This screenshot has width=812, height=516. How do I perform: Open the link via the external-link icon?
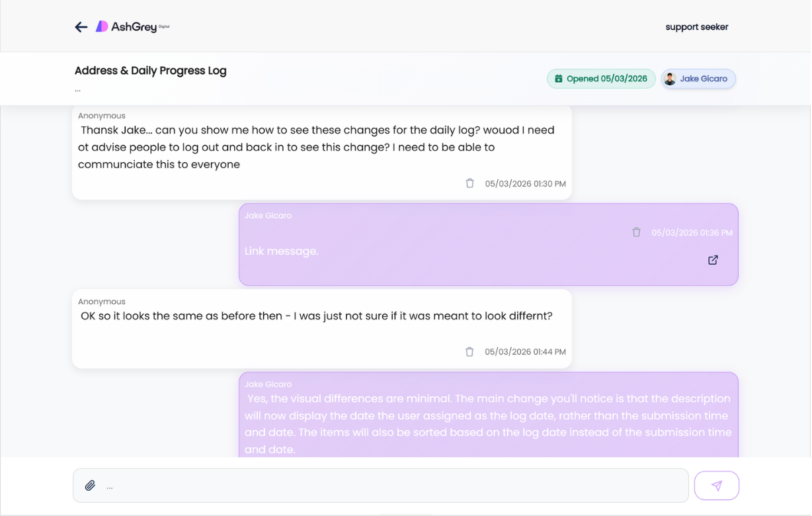click(713, 259)
